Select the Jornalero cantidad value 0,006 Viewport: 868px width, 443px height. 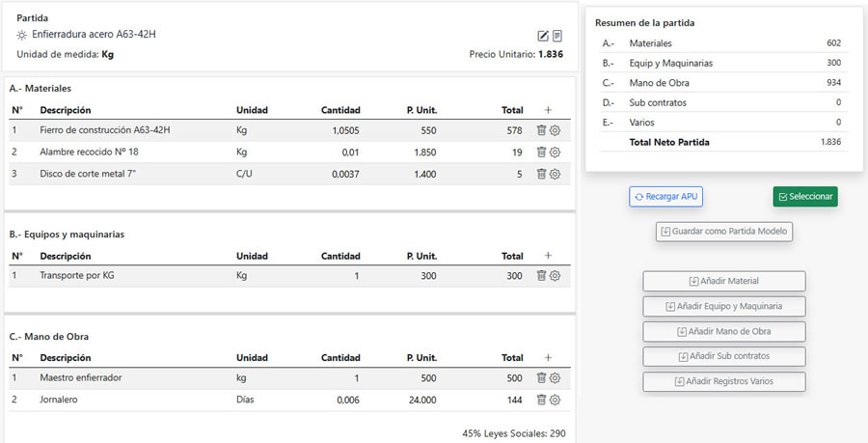(x=347, y=400)
